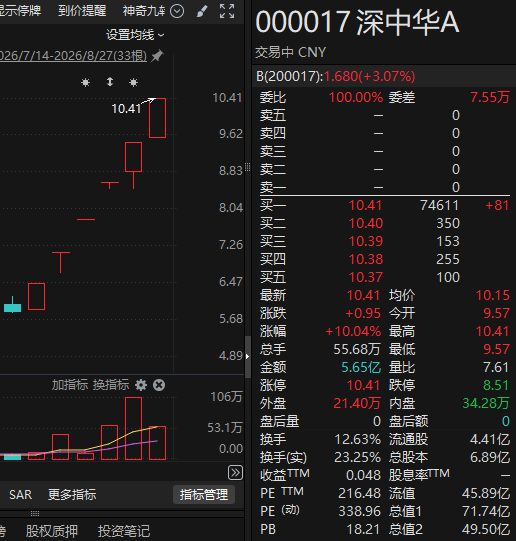This screenshot has height=541, width=516.
Task: Click 流值 value 45.89亿
Action: [486, 493]
